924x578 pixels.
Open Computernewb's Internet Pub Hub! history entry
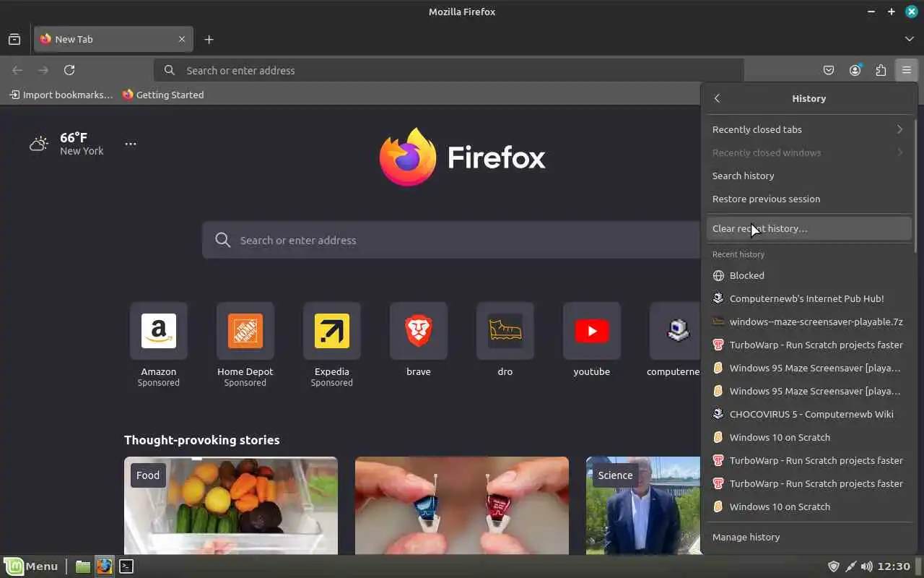(x=808, y=298)
